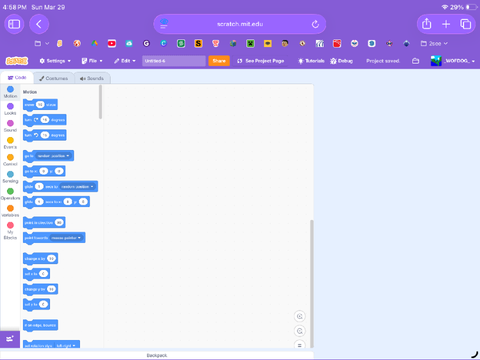The height and width of the screenshot is (360, 480).
Task: Click the add extension button
Action: 10,339
